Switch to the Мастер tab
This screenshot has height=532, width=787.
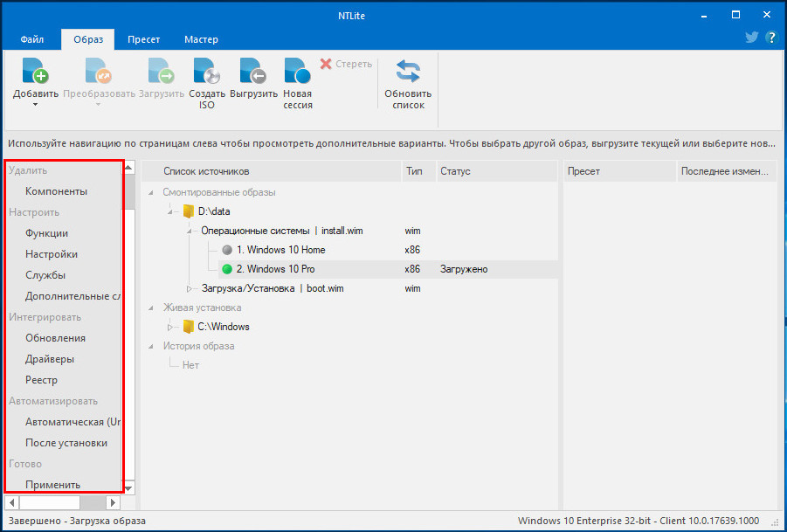tap(201, 39)
